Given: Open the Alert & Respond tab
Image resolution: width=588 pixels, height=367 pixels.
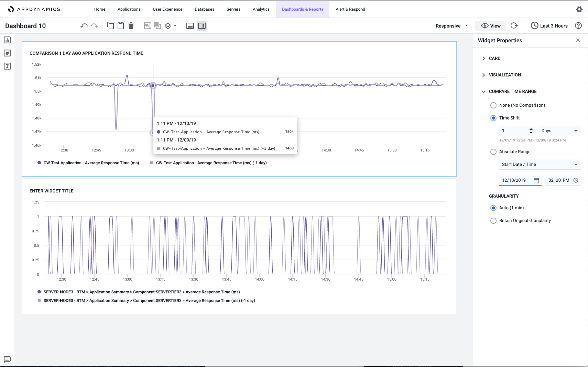Looking at the screenshot, I should [350, 9].
